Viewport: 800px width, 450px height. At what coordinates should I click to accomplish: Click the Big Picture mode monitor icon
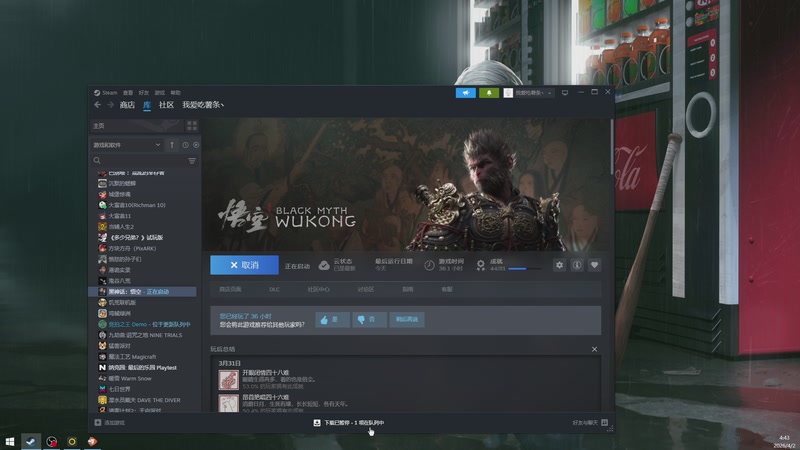tap(565, 93)
